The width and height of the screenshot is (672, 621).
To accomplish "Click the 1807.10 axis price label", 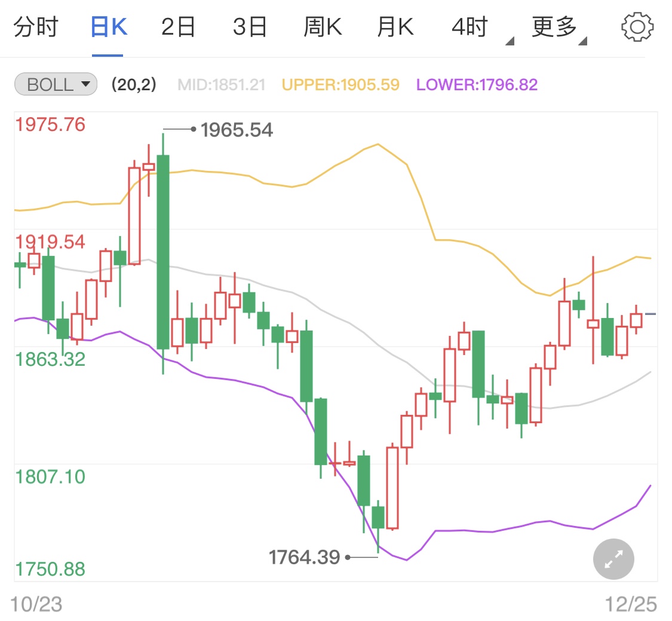I will point(50,476).
